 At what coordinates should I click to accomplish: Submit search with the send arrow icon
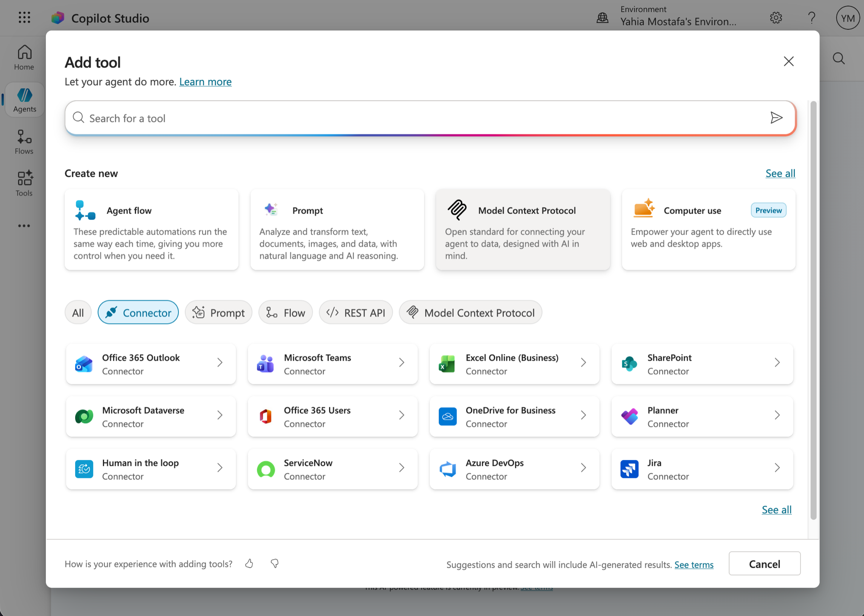coord(776,117)
